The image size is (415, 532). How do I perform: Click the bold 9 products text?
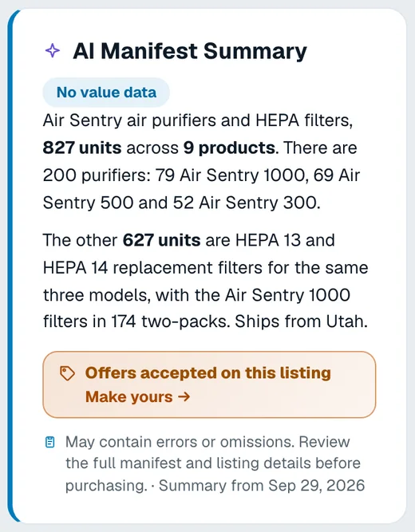tap(229, 148)
